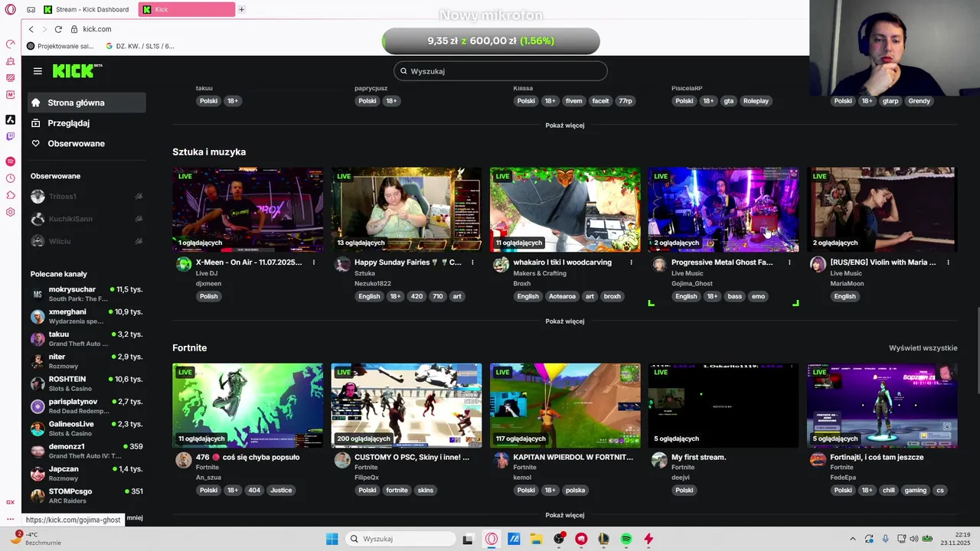The width and height of the screenshot is (980, 551).
Task: Toggle notification mute for Wiiciu
Action: pos(139,241)
